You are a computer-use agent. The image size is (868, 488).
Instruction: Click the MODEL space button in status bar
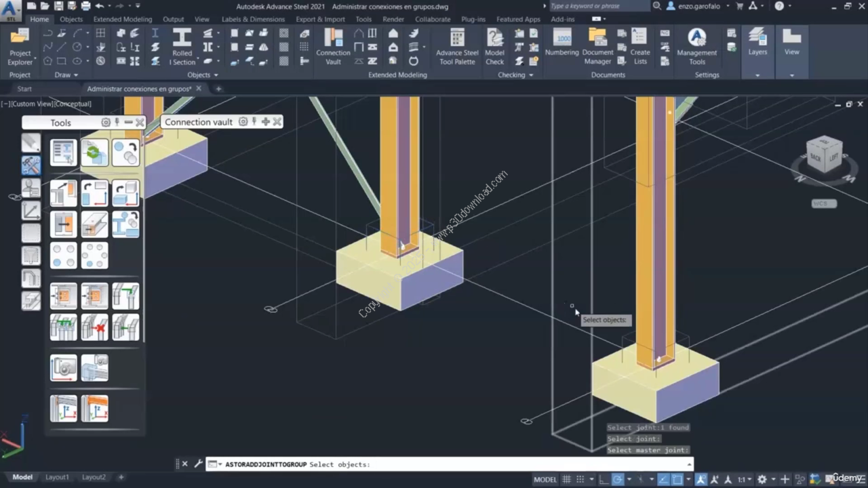(x=545, y=479)
